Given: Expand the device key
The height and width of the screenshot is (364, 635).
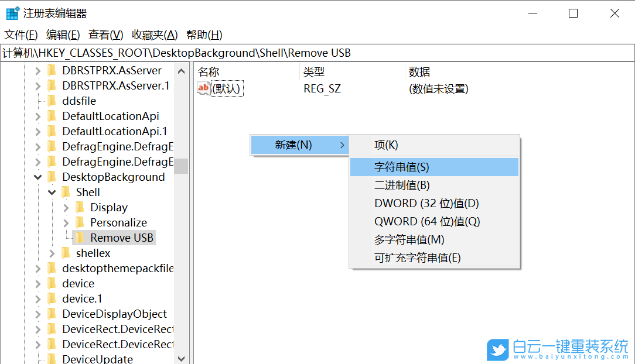Looking at the screenshot, I should click(x=37, y=283).
